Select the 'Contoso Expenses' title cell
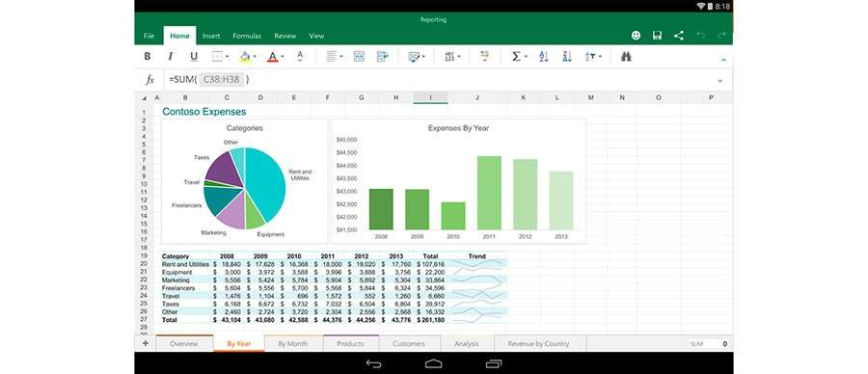 [x=204, y=112]
